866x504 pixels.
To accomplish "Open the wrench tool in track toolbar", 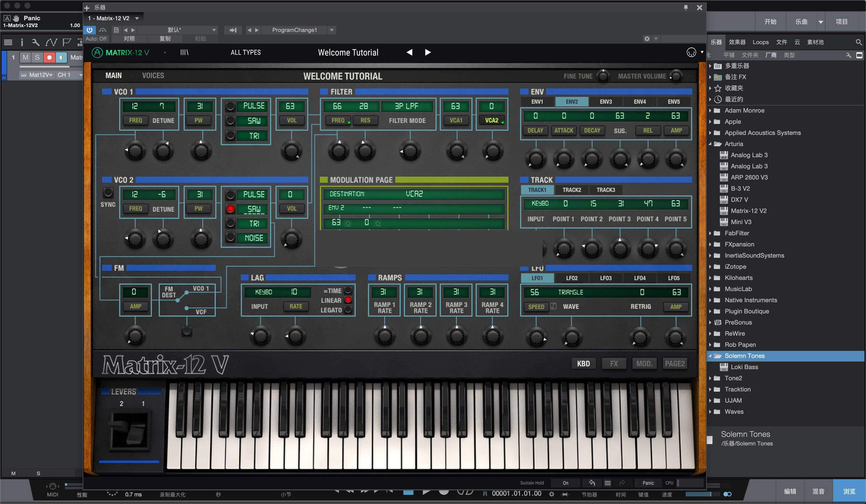I will [x=36, y=42].
